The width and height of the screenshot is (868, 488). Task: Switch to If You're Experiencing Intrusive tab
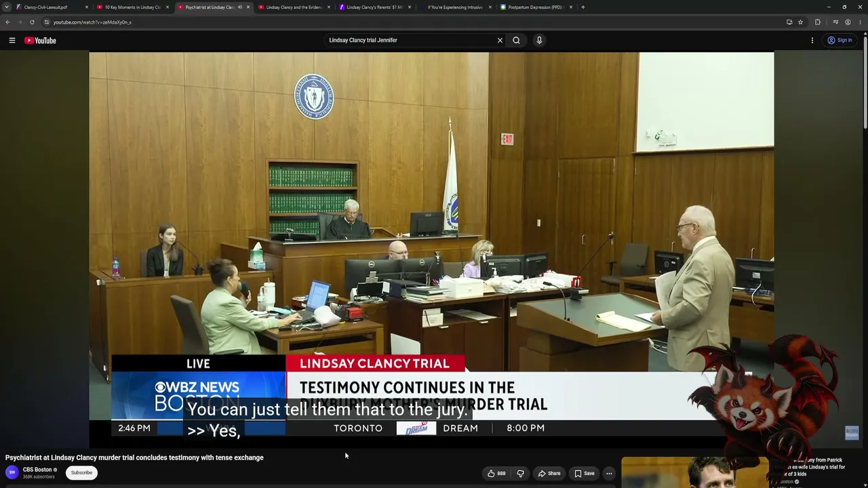click(x=455, y=7)
